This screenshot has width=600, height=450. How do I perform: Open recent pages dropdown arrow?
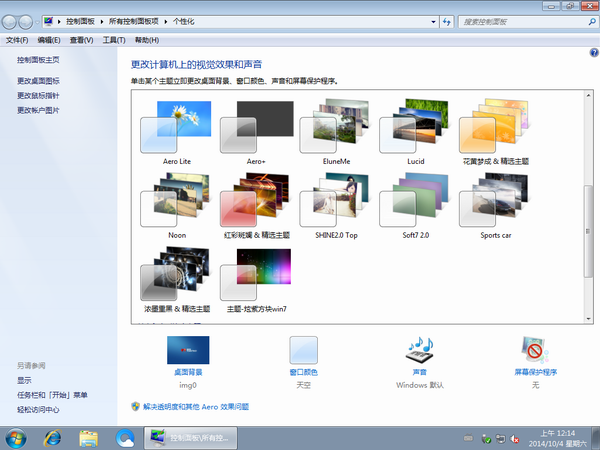coord(37,22)
